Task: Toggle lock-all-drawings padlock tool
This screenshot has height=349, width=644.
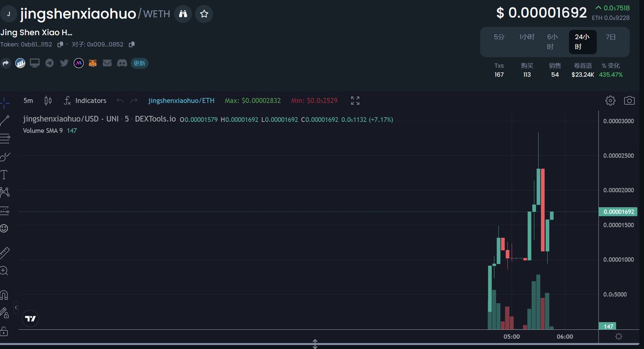Action: (4, 331)
